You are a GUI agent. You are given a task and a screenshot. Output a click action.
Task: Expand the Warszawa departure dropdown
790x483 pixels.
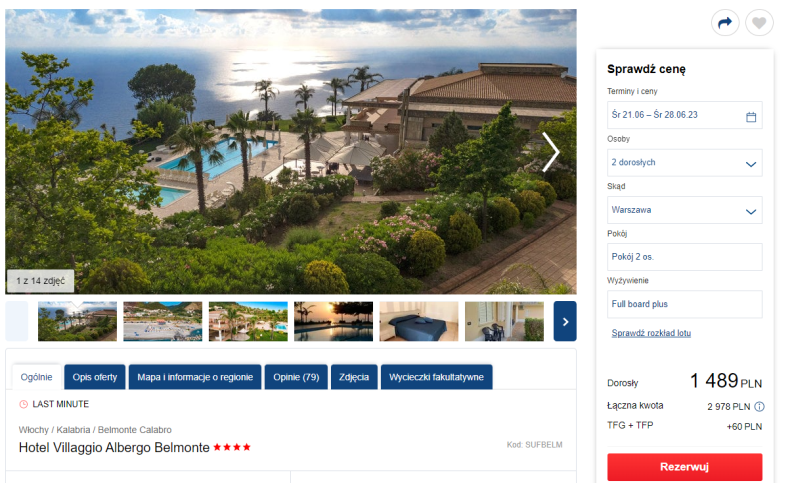click(x=684, y=210)
